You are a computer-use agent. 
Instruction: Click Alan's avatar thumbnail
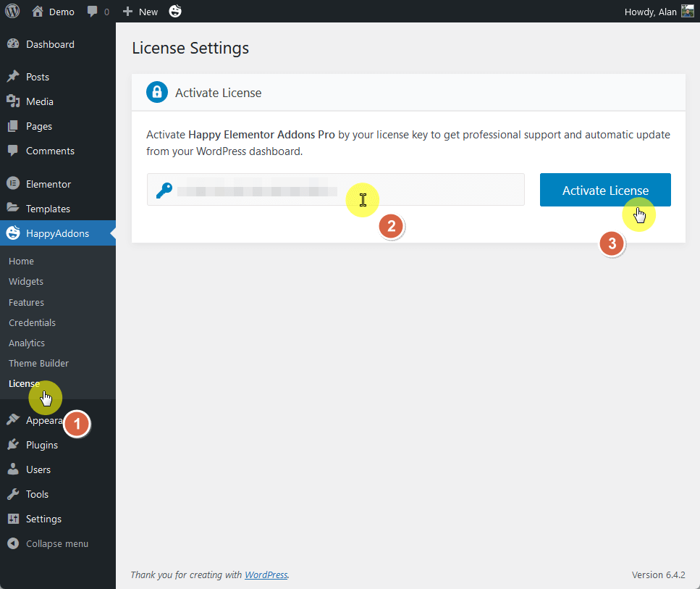pos(688,11)
